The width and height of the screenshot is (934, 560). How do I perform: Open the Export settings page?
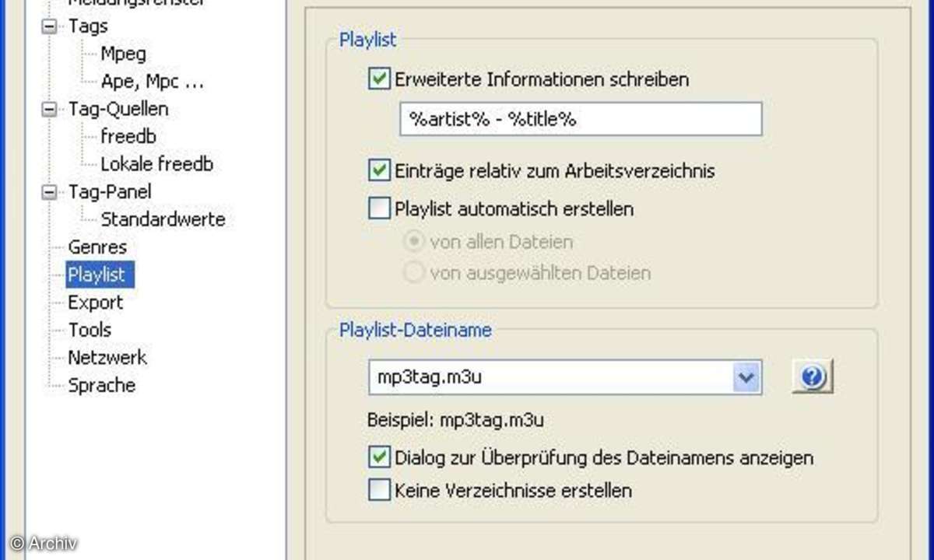(95, 303)
